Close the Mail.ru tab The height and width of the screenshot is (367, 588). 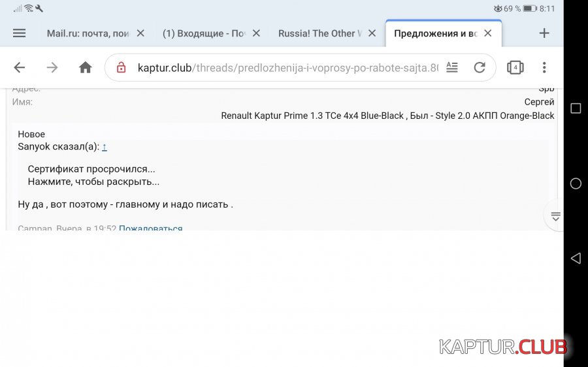tap(140, 33)
